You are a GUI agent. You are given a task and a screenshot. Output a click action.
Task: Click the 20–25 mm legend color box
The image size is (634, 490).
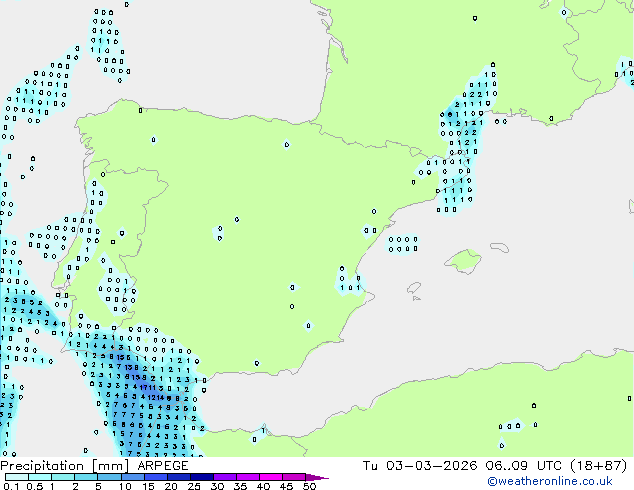[179, 477]
